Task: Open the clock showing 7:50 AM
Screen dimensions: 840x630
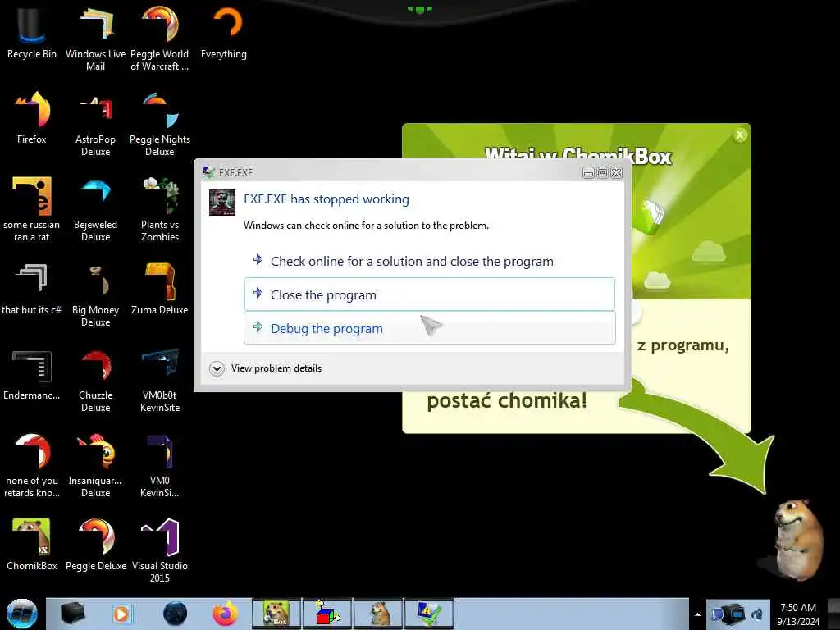Action: pos(798,614)
